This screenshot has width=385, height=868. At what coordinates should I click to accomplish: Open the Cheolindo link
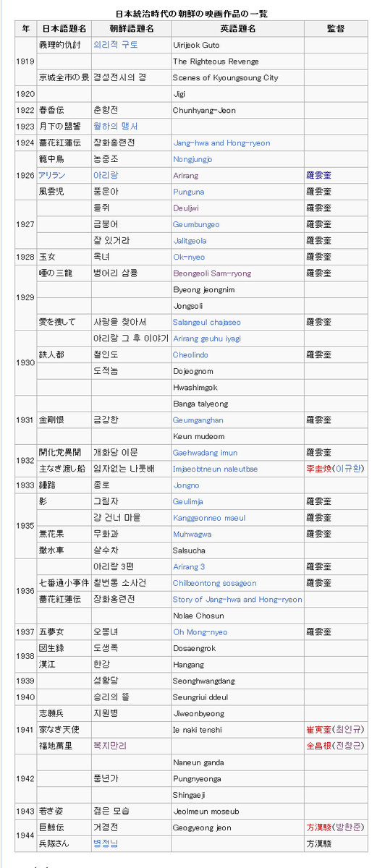(x=190, y=355)
